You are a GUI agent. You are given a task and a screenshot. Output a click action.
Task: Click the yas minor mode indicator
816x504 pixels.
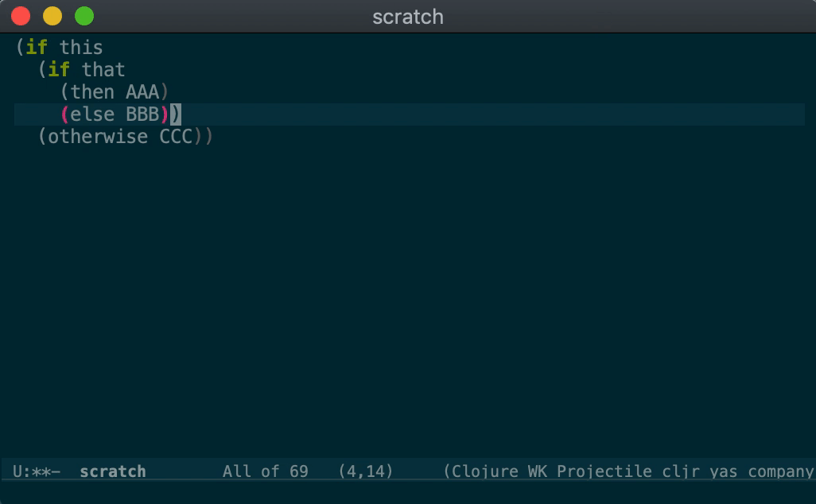tap(723, 471)
